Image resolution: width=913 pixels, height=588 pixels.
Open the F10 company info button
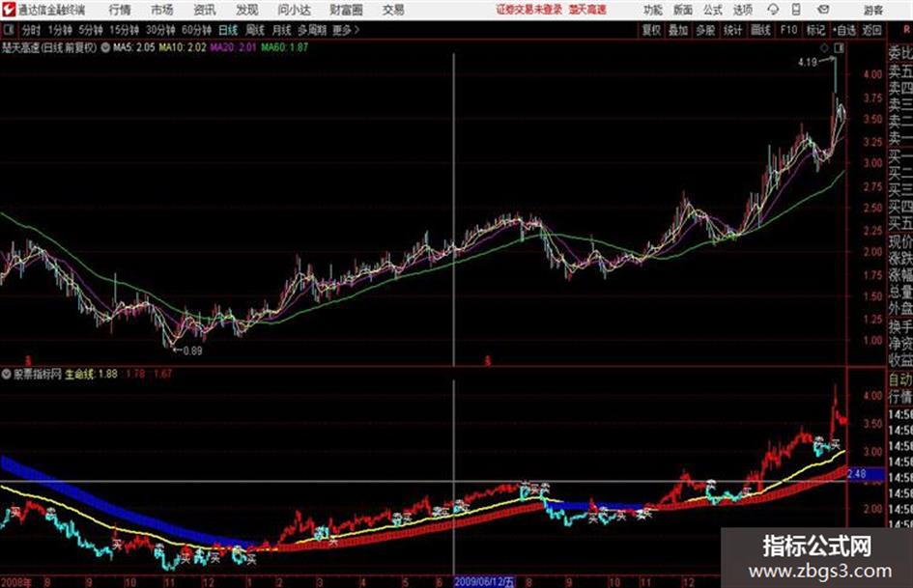pos(788,30)
